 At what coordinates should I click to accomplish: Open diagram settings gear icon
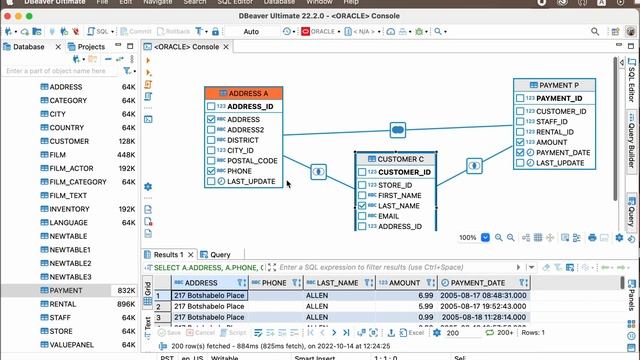[x=619, y=238]
